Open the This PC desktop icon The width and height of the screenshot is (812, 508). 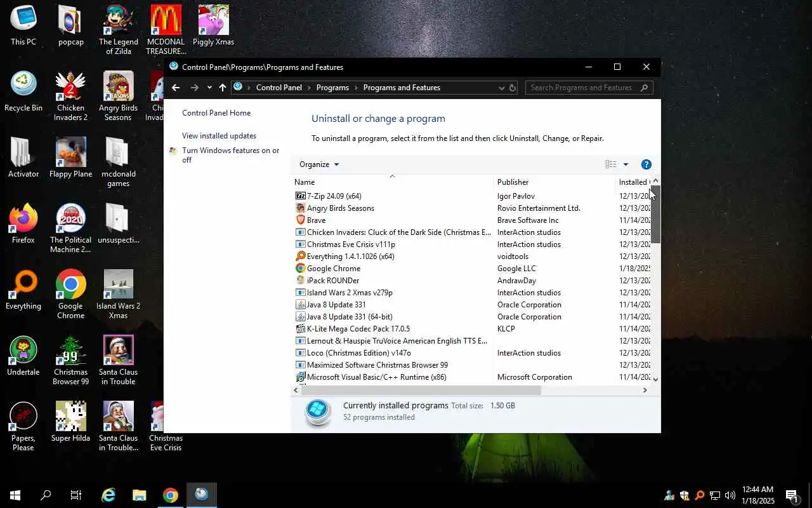pyautogui.click(x=23, y=26)
